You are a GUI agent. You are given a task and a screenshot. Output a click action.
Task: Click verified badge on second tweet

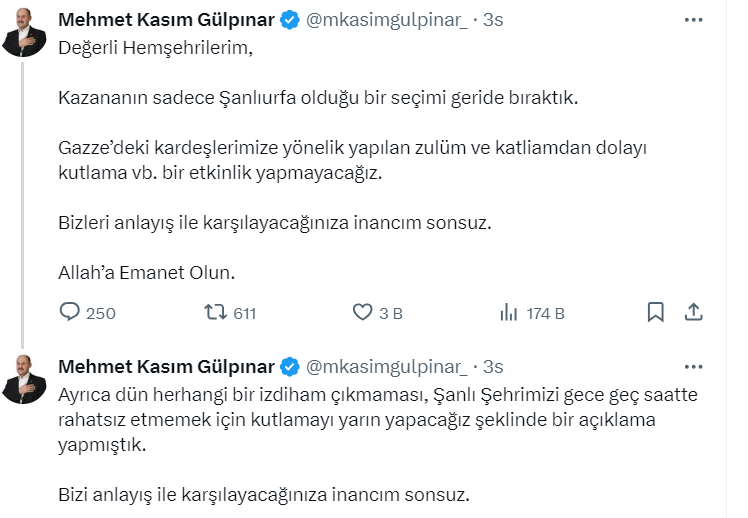(290, 365)
